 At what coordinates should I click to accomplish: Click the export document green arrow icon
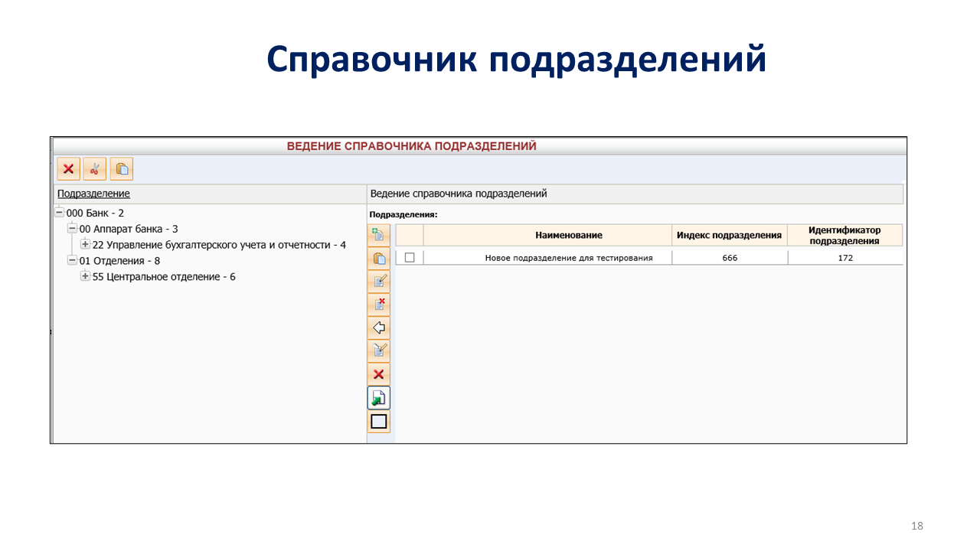tap(378, 398)
